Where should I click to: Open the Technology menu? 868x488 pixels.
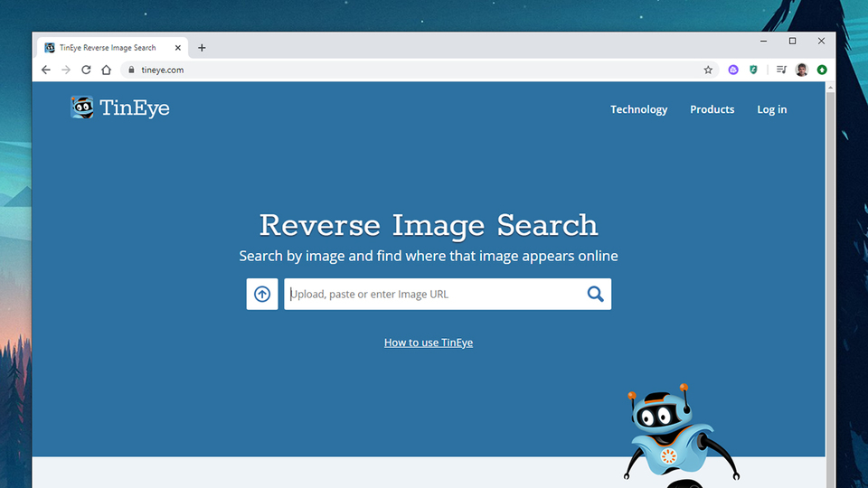click(639, 109)
